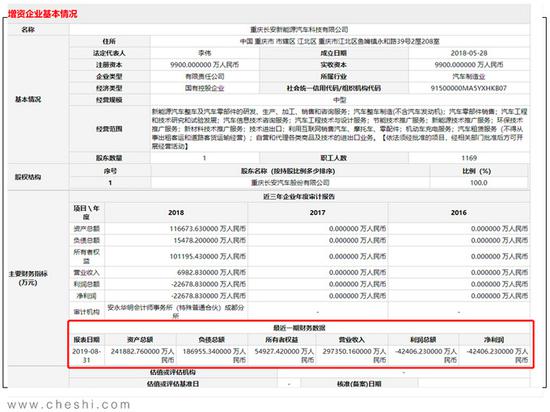This screenshot has height=412, width=550.
Task: Click the 2017 year column header
Action: tap(317, 212)
